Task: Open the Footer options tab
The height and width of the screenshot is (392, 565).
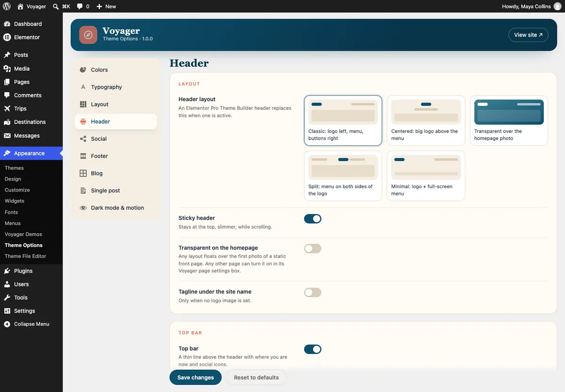Action: (116, 156)
